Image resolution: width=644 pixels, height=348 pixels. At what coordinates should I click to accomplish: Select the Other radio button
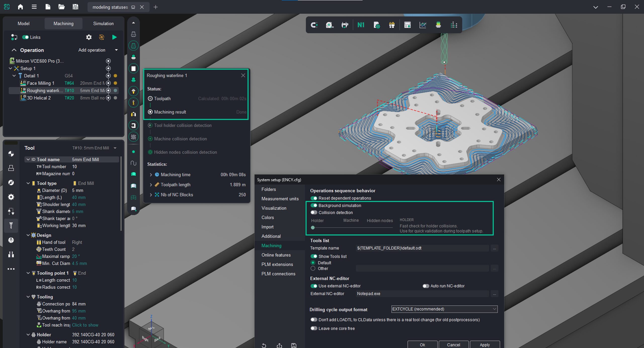313,268
